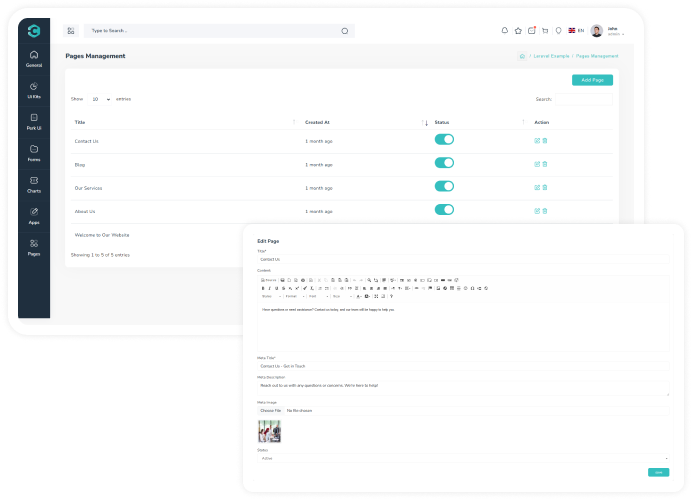Select Forms in the sidebar menu

pos(34,153)
